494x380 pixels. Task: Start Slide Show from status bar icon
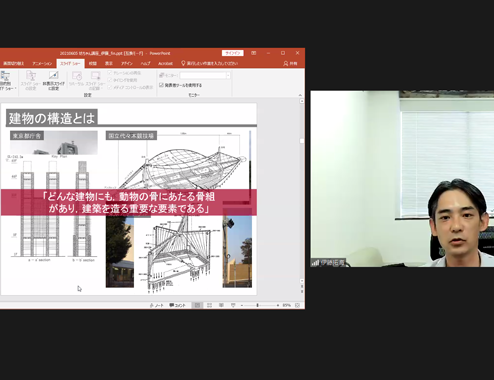pyautogui.click(x=233, y=305)
